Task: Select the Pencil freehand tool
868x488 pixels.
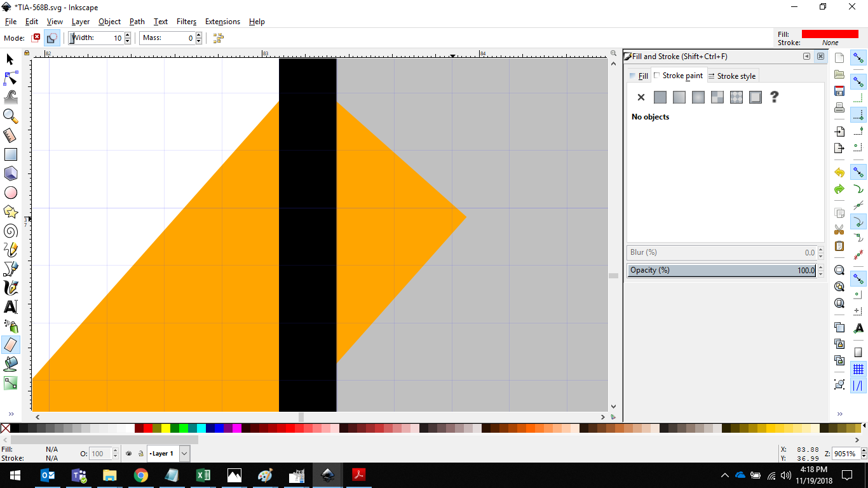Action: coord(11,250)
